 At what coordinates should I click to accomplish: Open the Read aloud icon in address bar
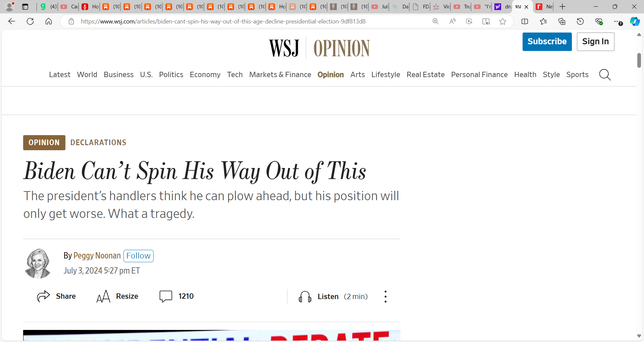[x=452, y=21]
